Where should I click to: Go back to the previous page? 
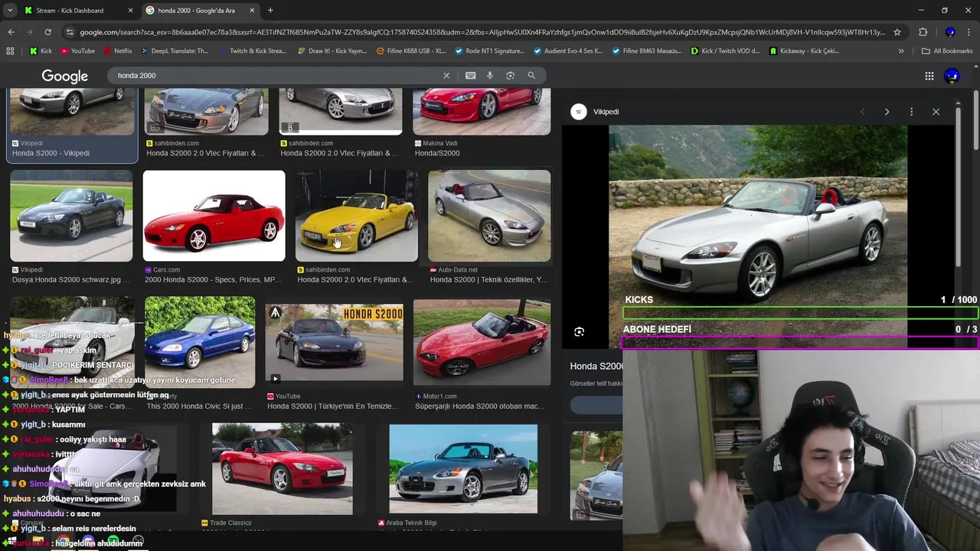click(11, 32)
